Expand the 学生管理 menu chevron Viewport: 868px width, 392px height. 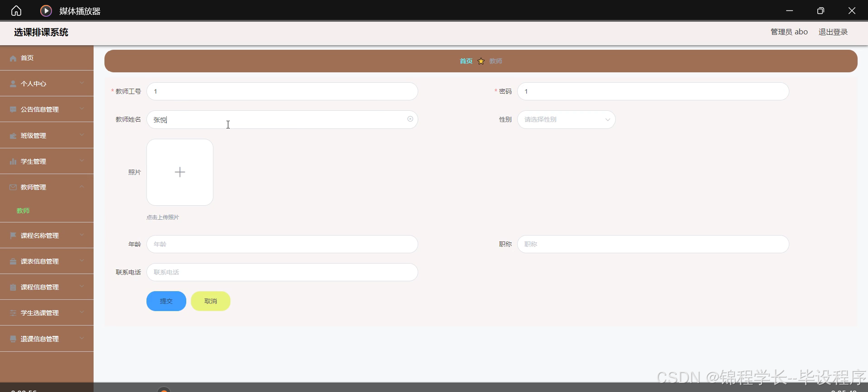(x=82, y=161)
